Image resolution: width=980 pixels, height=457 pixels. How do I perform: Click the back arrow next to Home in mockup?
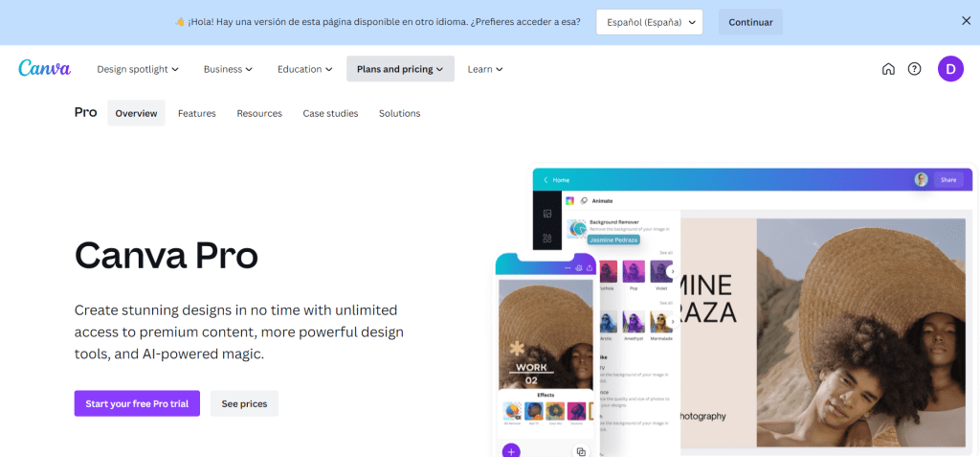pyautogui.click(x=546, y=180)
